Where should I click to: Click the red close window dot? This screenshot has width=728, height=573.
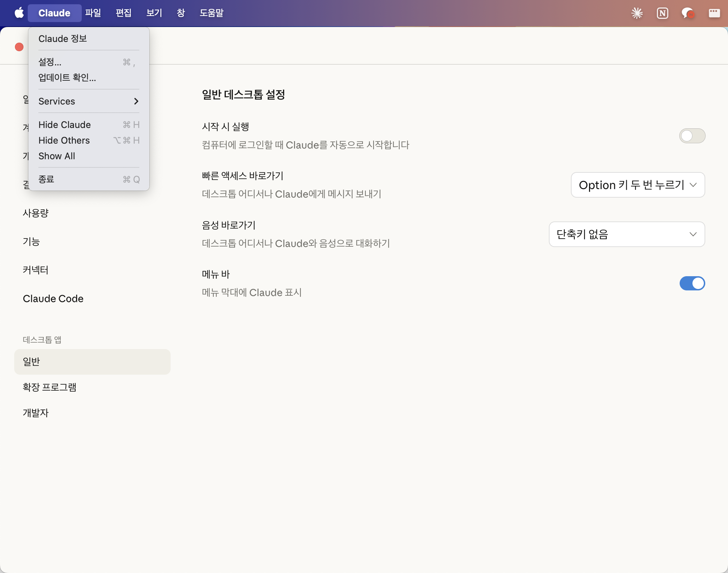pos(19,47)
